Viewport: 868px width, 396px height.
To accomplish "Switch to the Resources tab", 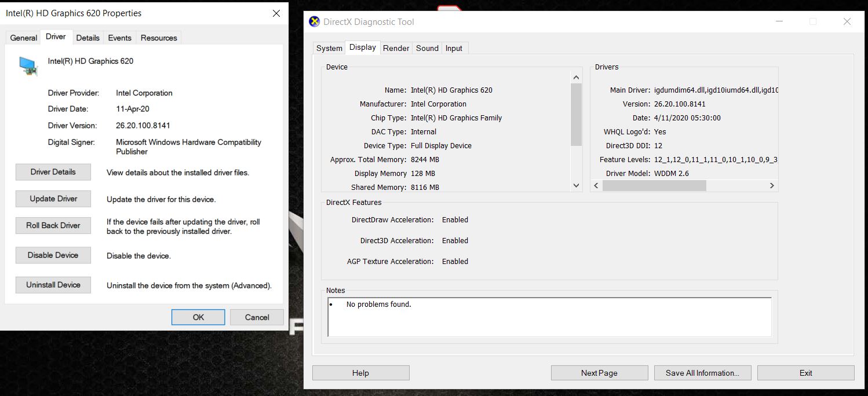I will point(159,38).
